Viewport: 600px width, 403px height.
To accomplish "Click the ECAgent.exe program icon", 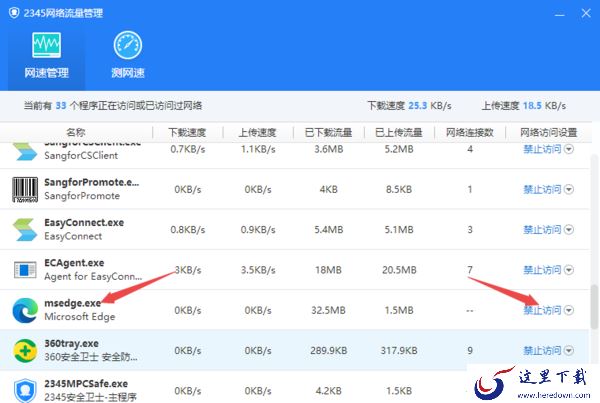I will [25, 270].
